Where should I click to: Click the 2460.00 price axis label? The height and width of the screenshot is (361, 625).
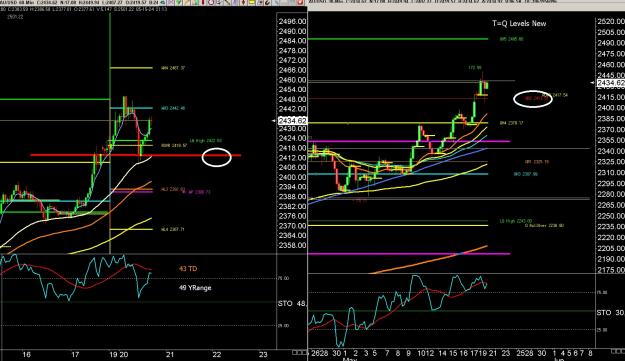coord(293,80)
